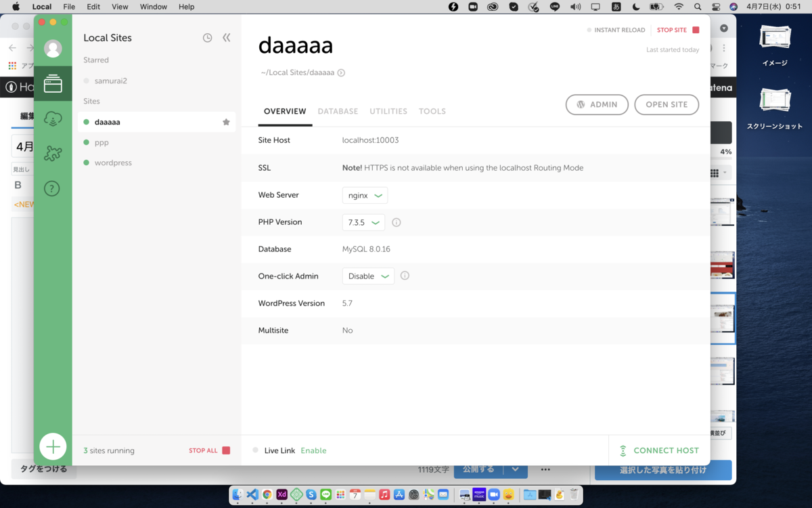Screen dimensions: 812x508
Task: Open Creative Cloud menu bar icon
Action: pos(493,7)
